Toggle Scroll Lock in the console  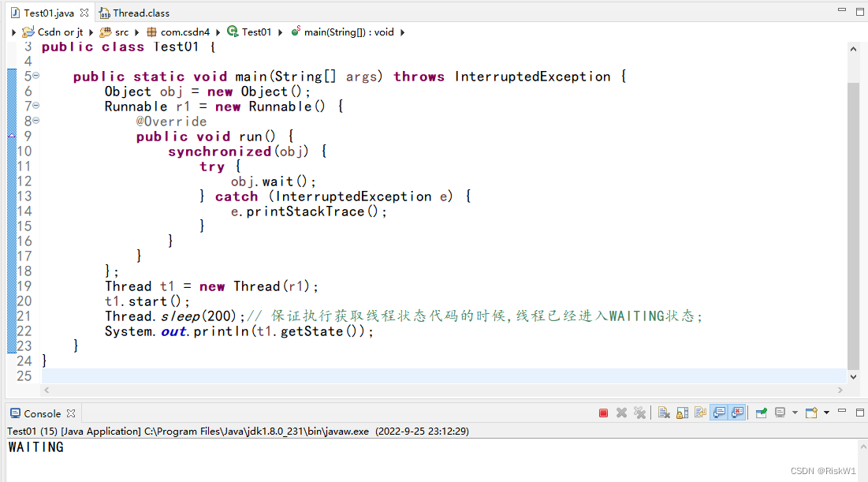[682, 413]
